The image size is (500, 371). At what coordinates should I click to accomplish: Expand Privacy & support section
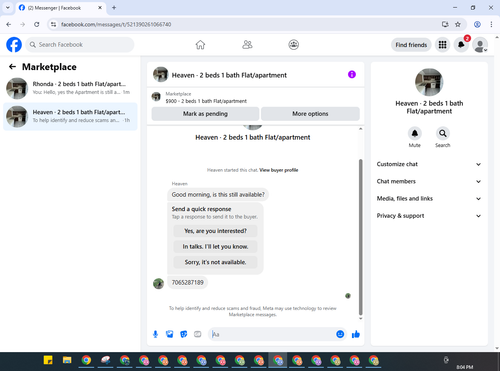pos(429,216)
